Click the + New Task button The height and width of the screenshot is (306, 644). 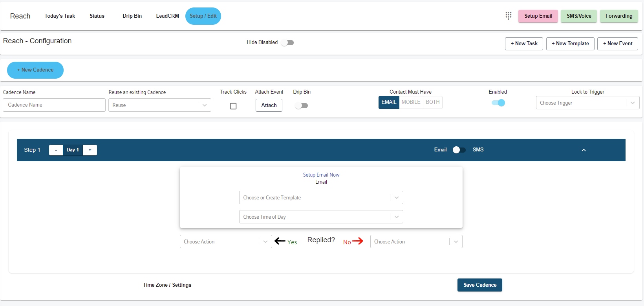pyautogui.click(x=524, y=44)
